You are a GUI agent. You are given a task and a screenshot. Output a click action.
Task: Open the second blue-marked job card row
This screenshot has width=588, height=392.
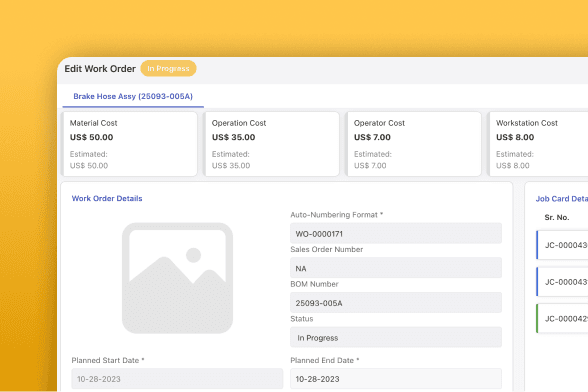pyautogui.click(x=562, y=282)
